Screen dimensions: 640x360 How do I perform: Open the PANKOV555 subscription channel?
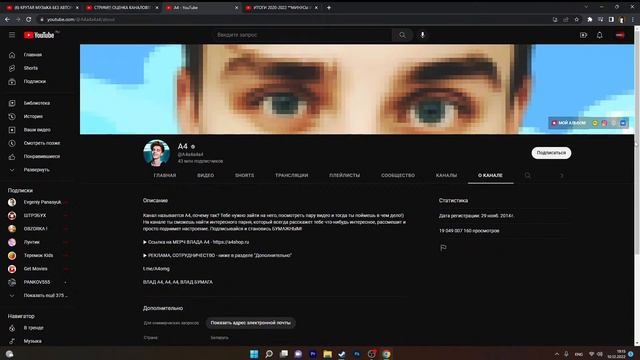(38, 282)
